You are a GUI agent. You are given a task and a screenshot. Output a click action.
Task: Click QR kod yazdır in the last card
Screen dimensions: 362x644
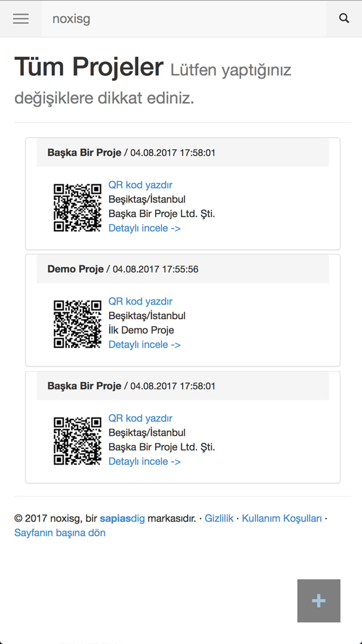tap(140, 418)
